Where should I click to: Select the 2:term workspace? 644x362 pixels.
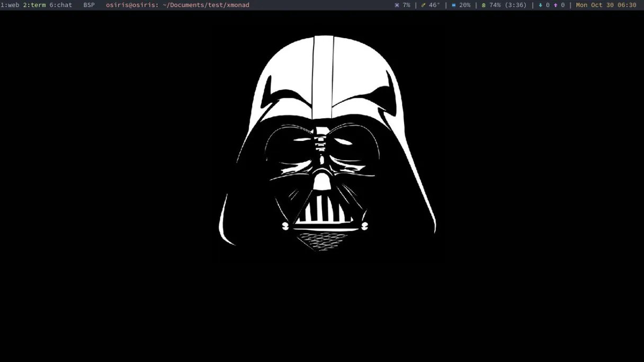(x=34, y=5)
